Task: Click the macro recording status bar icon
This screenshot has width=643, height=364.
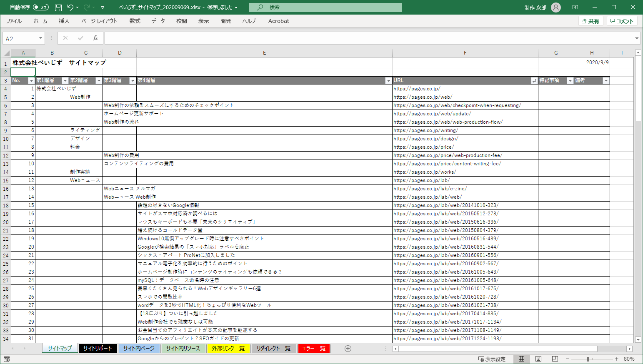Action: point(6,359)
